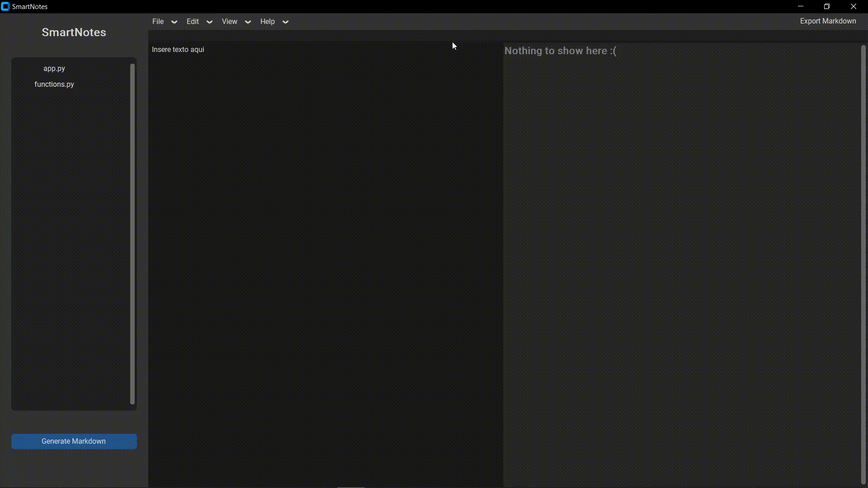Expand the Help dropdown chevron
Image resolution: width=868 pixels, height=488 pixels.
tap(285, 22)
